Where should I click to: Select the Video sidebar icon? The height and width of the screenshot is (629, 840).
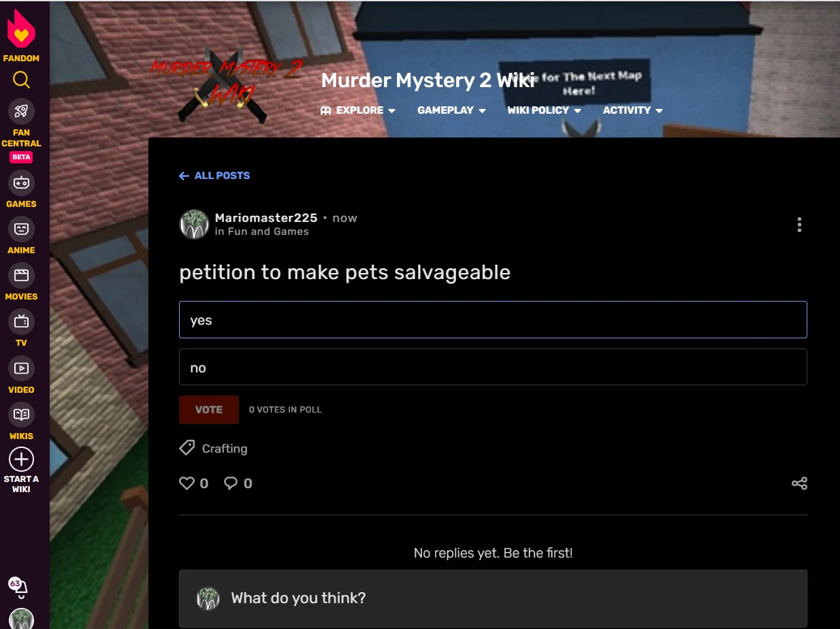pos(21,368)
